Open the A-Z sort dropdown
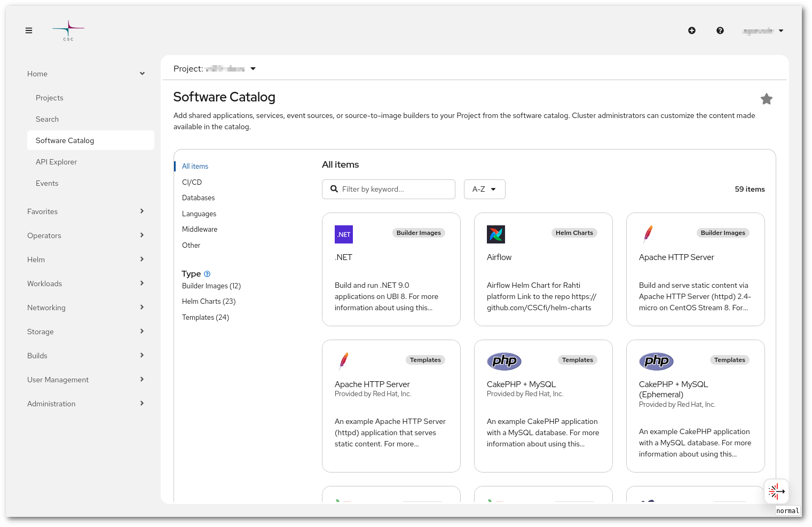 point(484,189)
